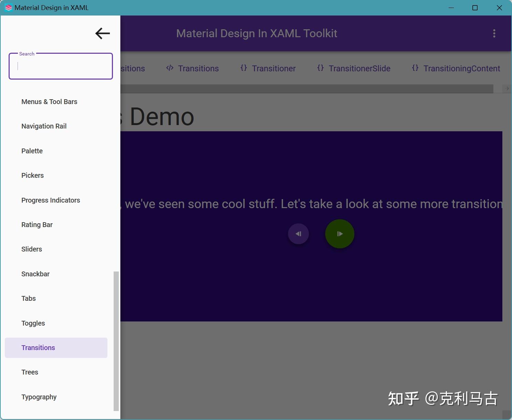
Task: Navigate to the Pickers section
Action: tap(32, 175)
